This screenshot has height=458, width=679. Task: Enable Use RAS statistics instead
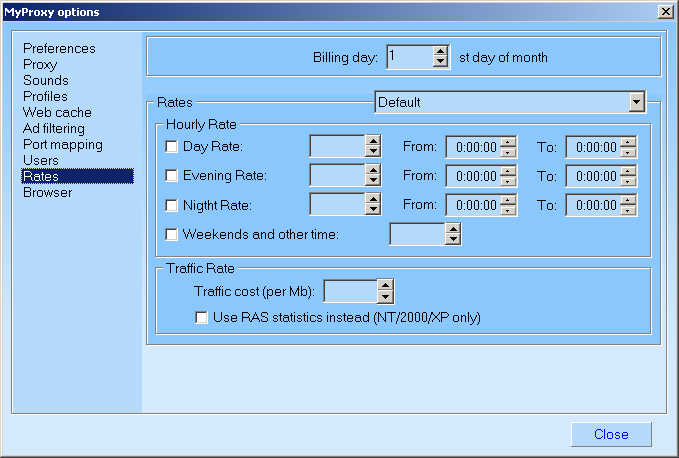tap(201, 317)
